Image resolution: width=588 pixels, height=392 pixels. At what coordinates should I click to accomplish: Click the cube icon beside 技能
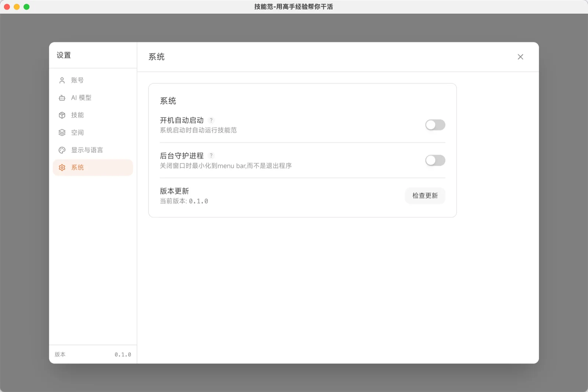(x=62, y=115)
